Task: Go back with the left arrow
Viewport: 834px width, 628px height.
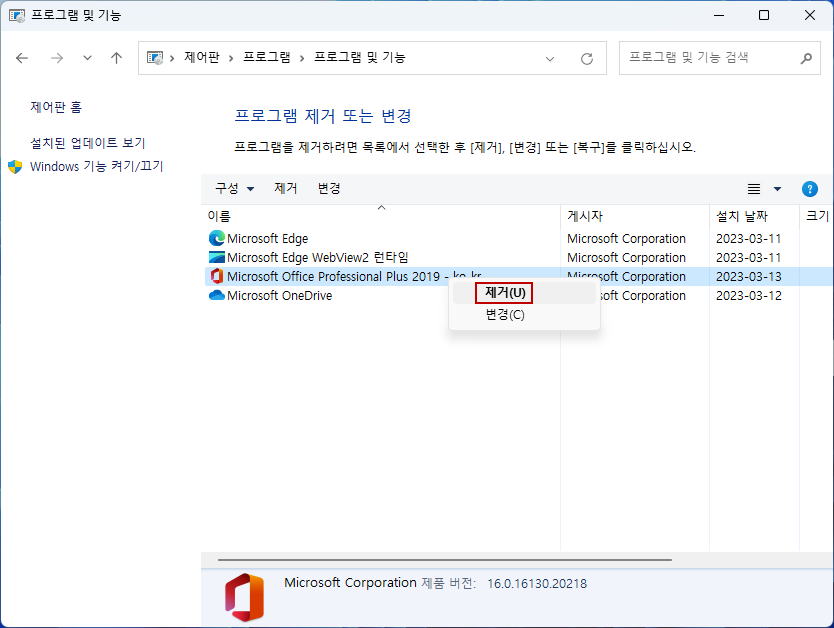Action: coord(22,58)
